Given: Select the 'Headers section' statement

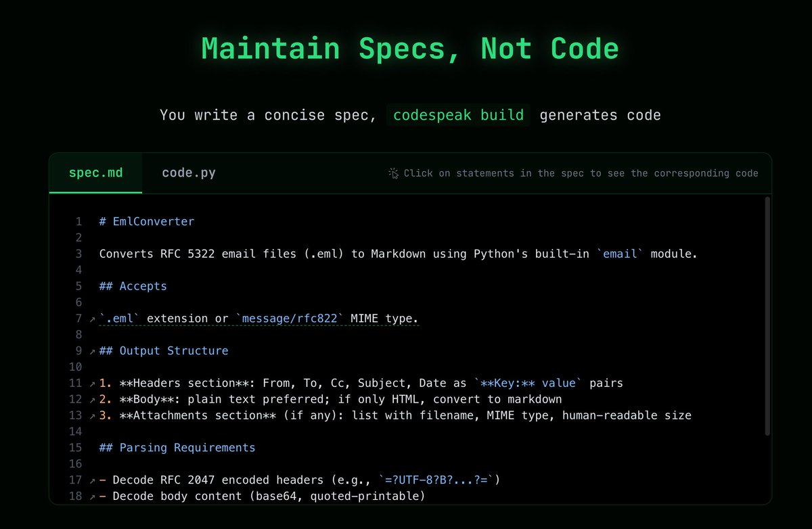Looking at the screenshot, I should coord(361,384).
